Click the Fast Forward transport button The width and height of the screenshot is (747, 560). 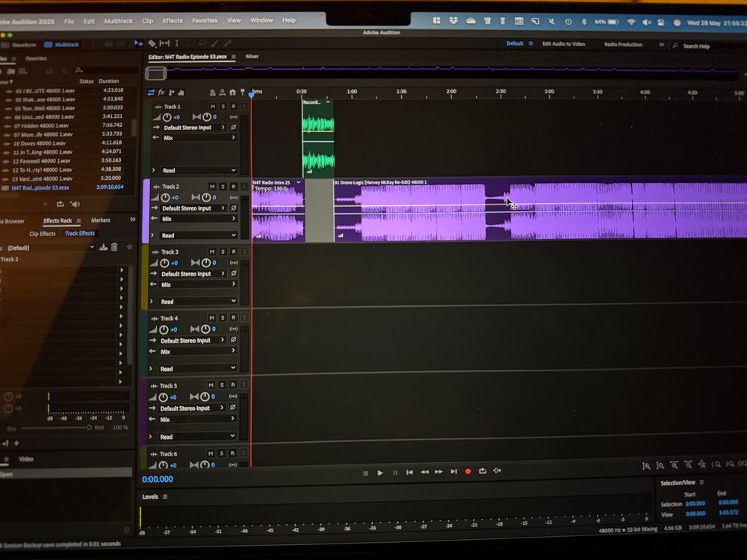click(438, 471)
